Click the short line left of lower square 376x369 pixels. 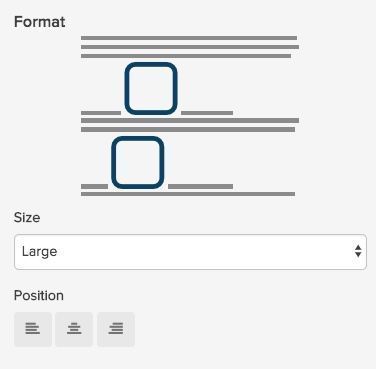[x=94, y=187]
